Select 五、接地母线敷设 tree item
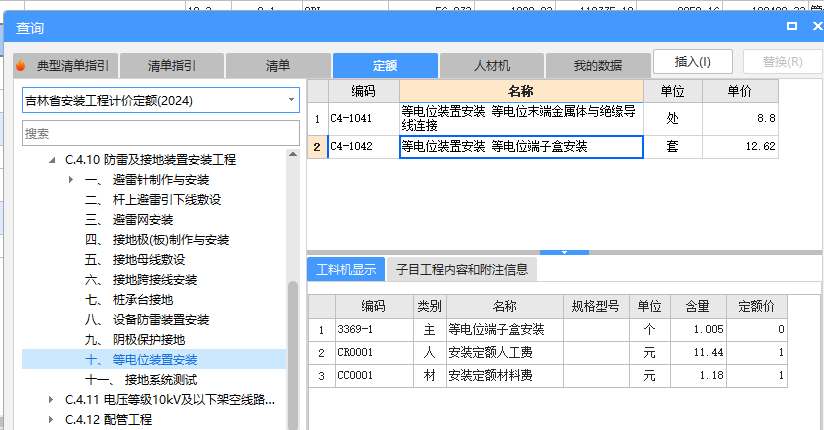 tap(135, 260)
